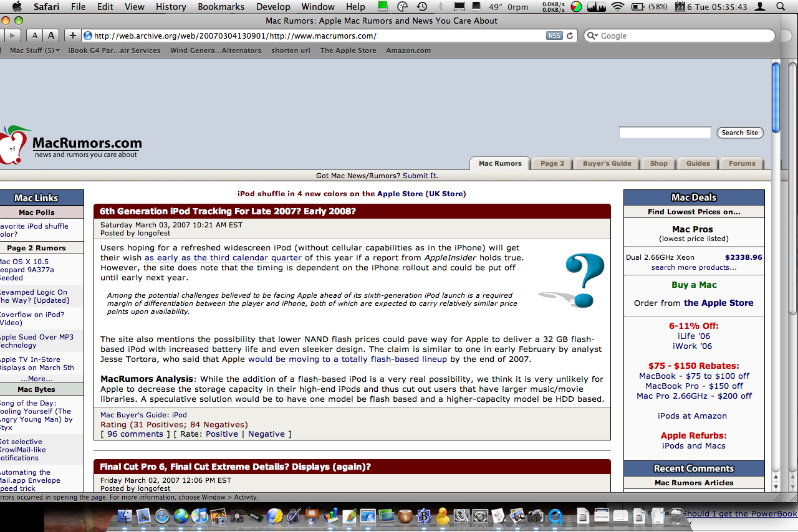Click 'search more products...' link
Viewport: 798px width, 532px height.
[694, 267]
